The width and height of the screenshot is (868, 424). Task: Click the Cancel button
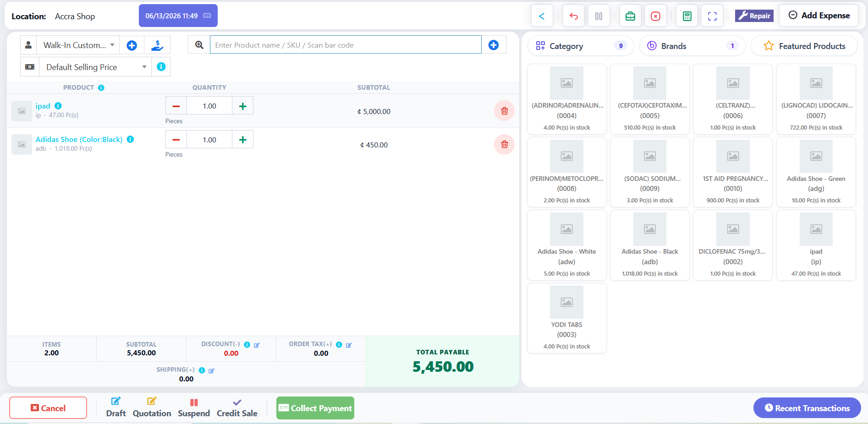[x=48, y=408]
